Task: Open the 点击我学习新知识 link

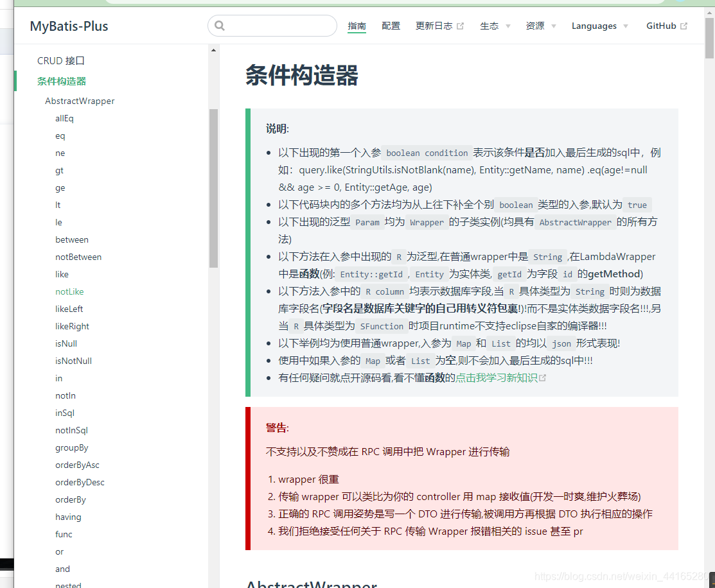Action: pyautogui.click(x=497, y=378)
